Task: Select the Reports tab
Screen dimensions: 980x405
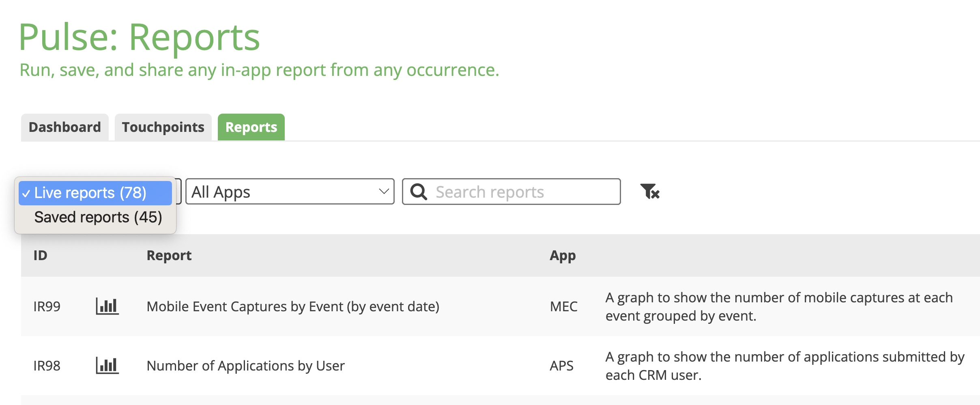Action: (x=251, y=127)
